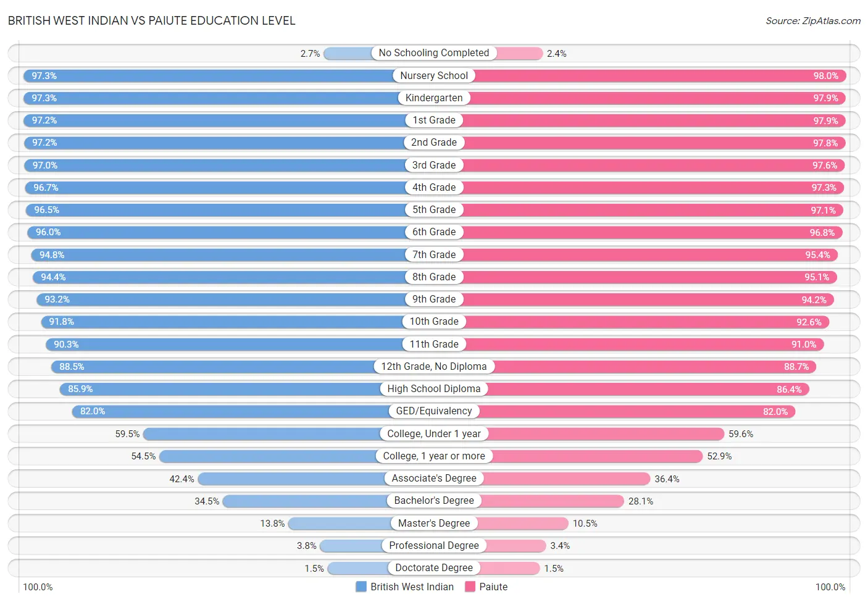Click the 12th Grade, No Diploma label
Viewport: 868px width, 602px height.
(434, 367)
